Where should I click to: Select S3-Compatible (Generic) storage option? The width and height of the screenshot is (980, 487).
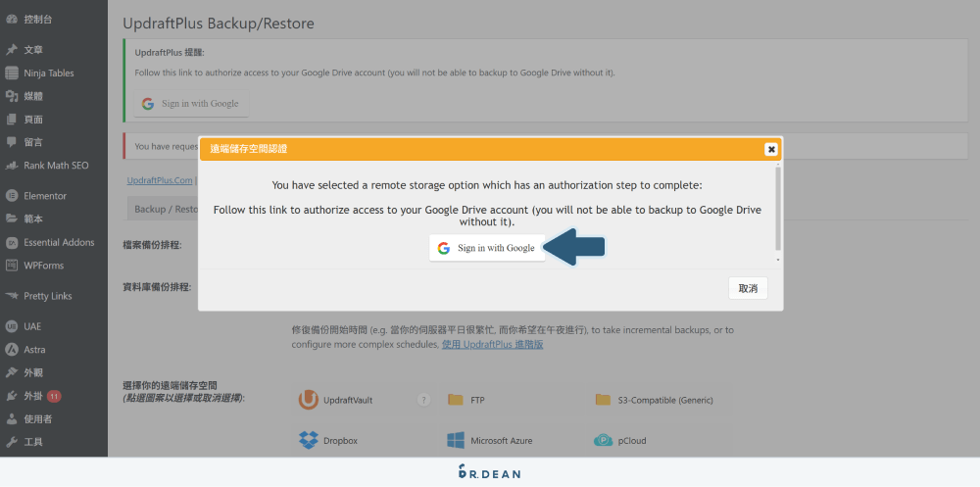655,400
